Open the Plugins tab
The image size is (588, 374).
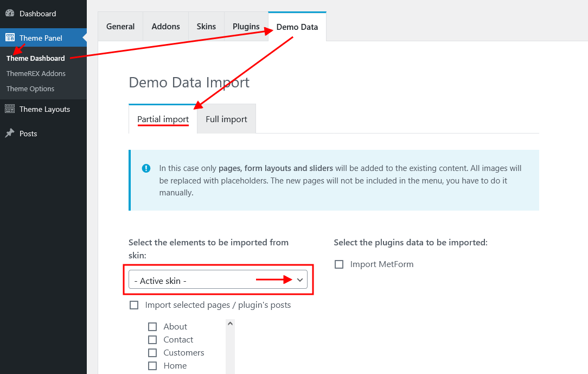tap(246, 27)
